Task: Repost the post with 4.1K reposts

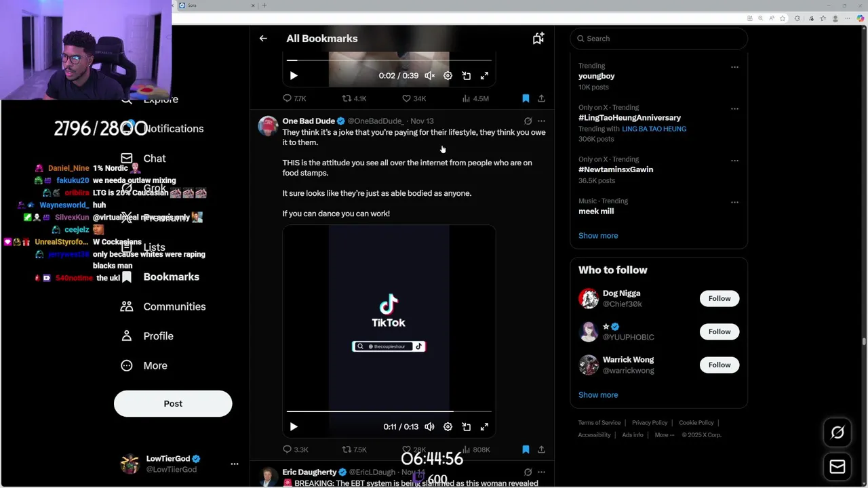Action: click(354, 98)
